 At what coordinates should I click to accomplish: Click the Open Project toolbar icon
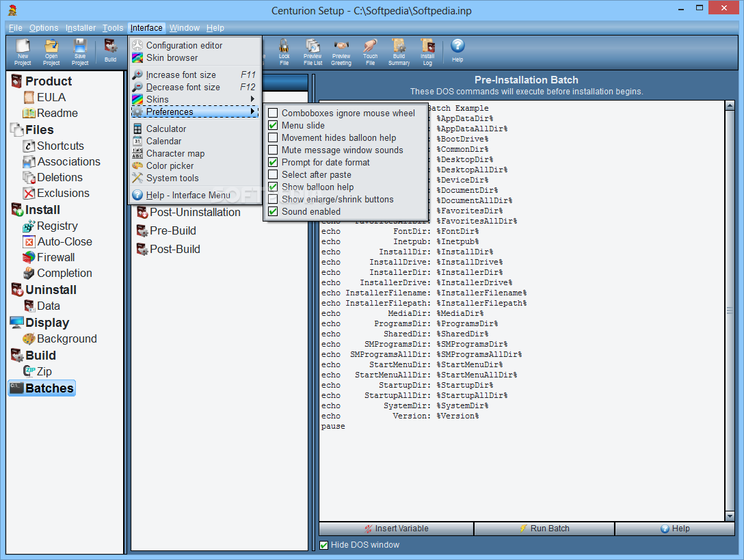[51, 52]
